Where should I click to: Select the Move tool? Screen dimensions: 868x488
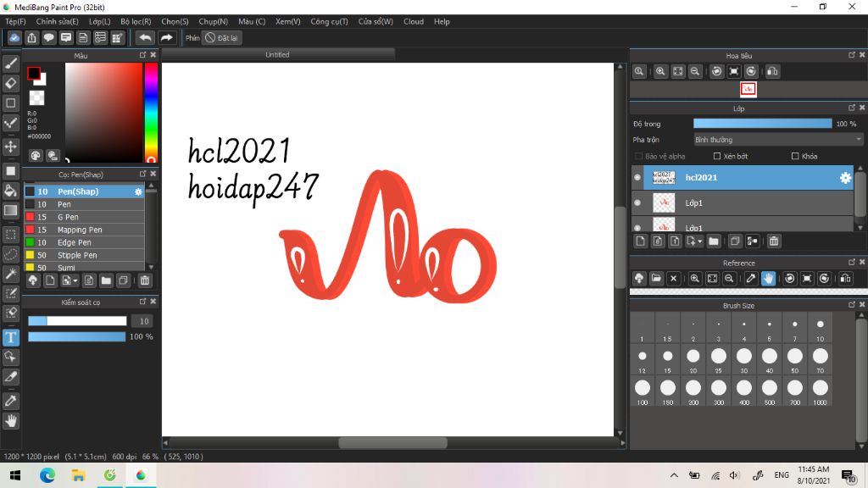[10, 147]
